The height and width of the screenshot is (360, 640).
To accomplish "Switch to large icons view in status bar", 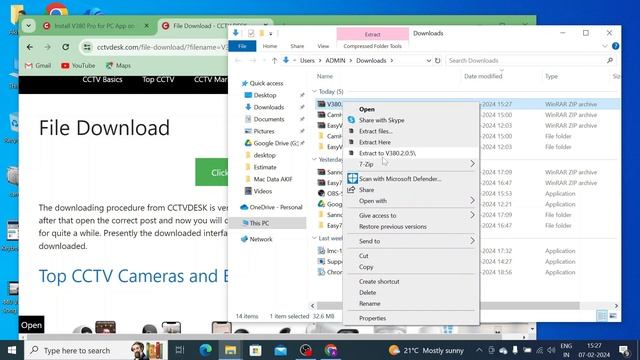I will (613, 316).
